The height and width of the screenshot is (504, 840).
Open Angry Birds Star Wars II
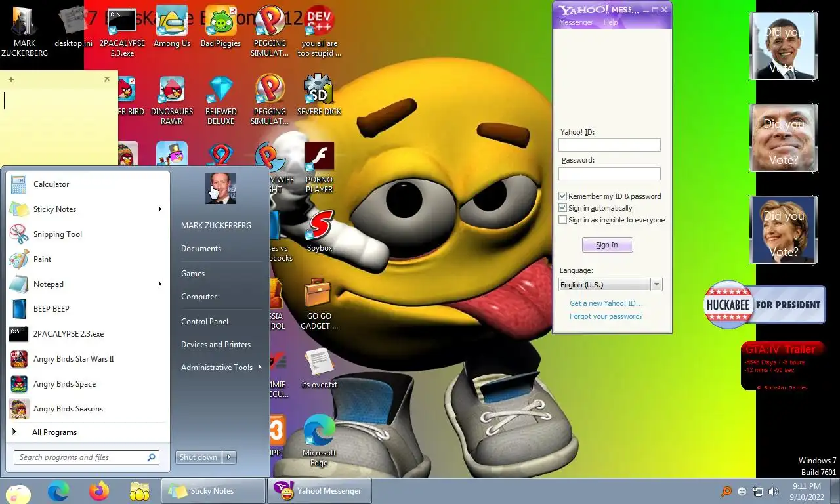(x=88, y=359)
